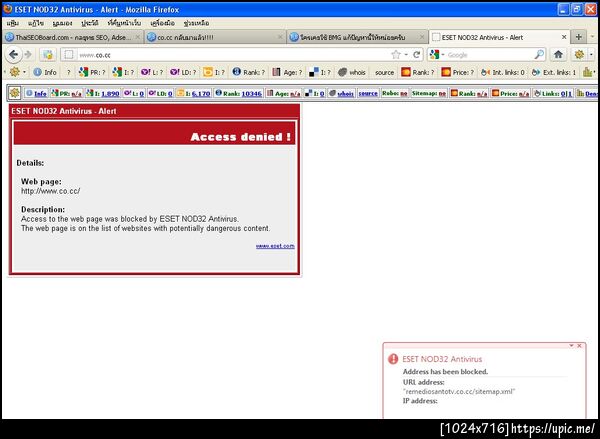Click the Yahoo L: ? toolbar item

pos(152,72)
